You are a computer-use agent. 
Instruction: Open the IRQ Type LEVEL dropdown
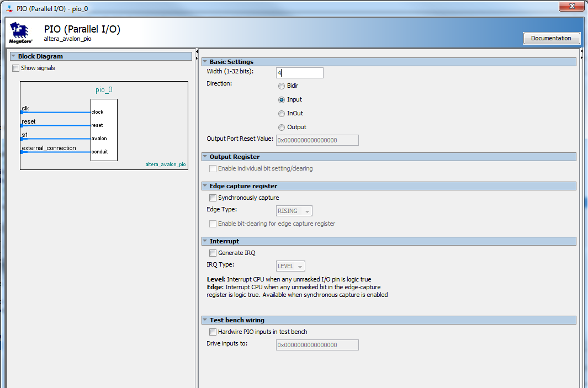[290, 266]
